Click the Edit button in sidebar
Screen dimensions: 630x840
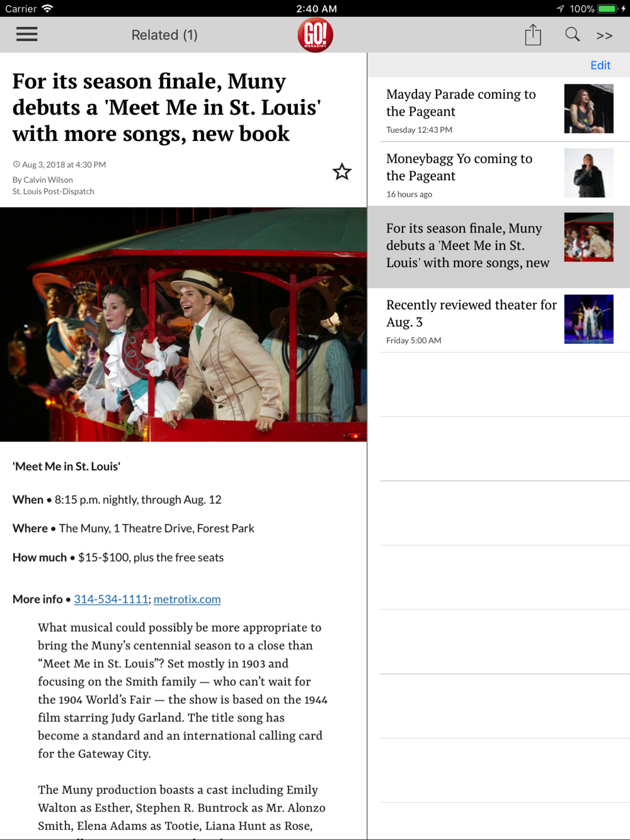[x=600, y=65]
